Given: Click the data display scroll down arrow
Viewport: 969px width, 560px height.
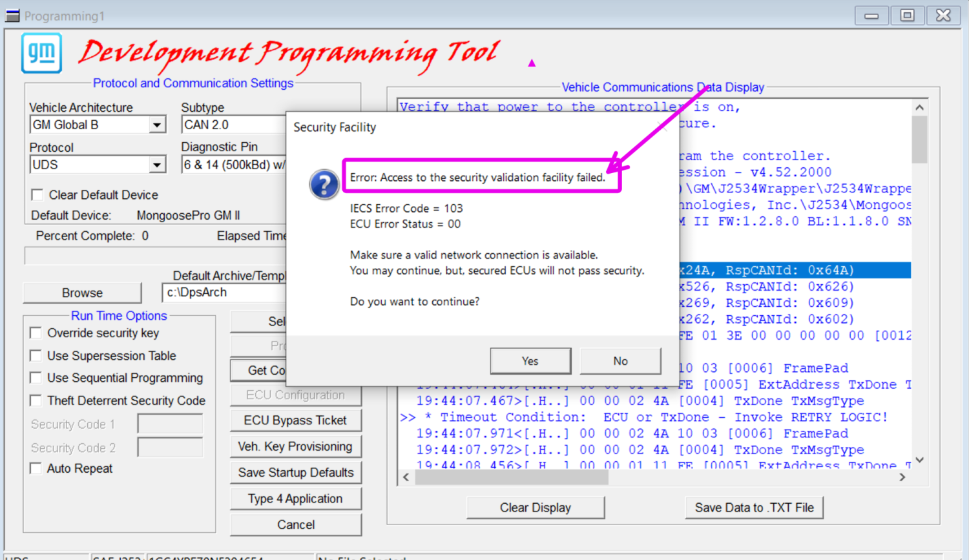Looking at the screenshot, I should 920,460.
